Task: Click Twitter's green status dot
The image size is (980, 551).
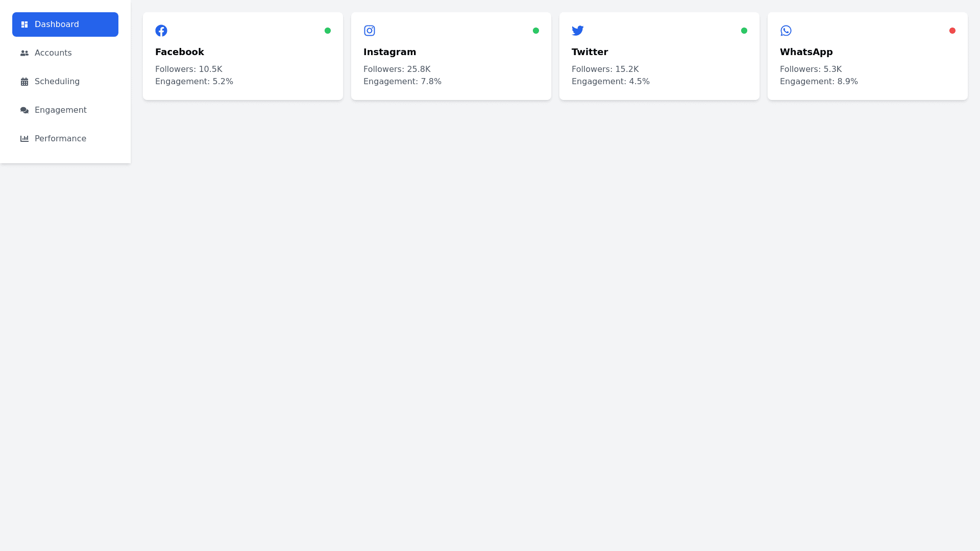Action: (744, 31)
